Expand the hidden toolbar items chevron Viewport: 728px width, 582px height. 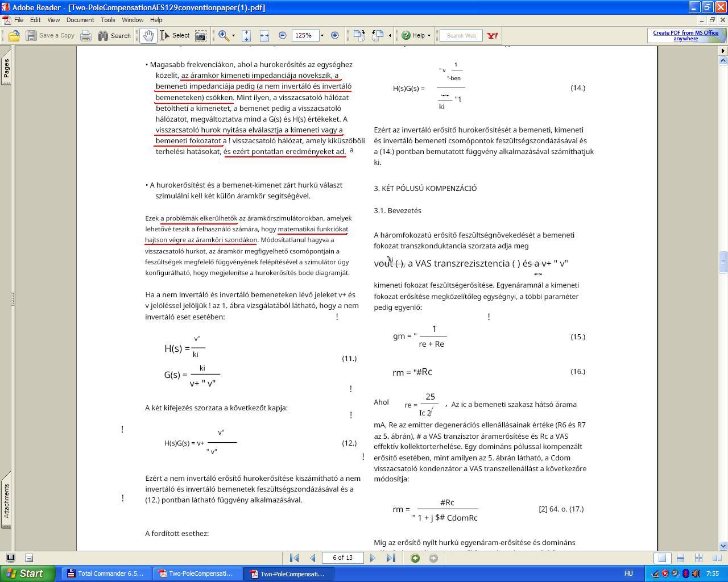[390, 35]
